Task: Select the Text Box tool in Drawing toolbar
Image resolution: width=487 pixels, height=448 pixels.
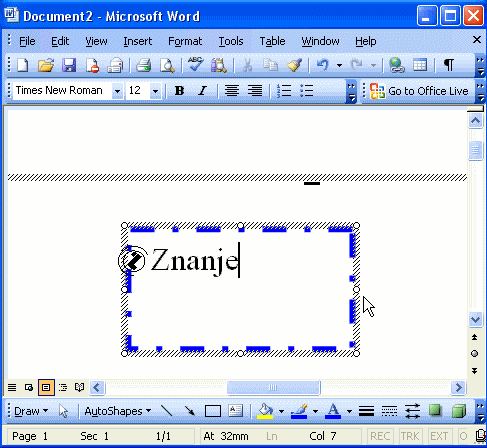Action: click(x=236, y=411)
